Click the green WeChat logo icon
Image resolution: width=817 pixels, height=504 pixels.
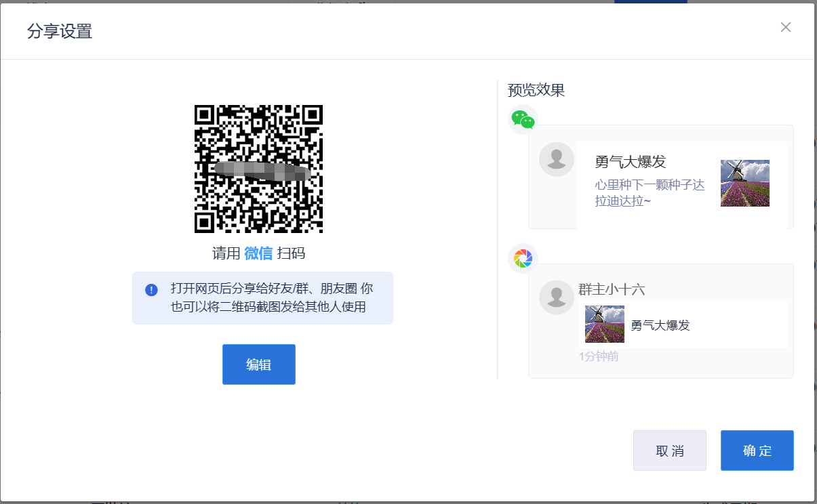pos(523,120)
